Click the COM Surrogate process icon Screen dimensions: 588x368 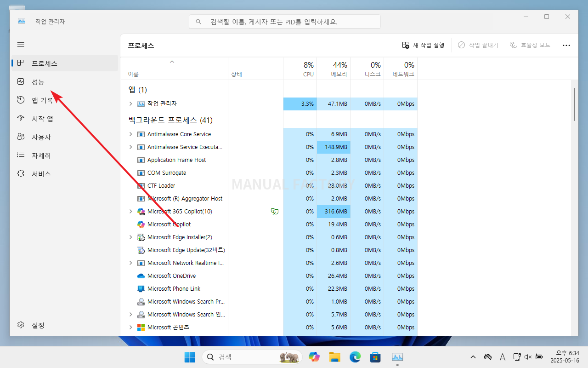141,173
